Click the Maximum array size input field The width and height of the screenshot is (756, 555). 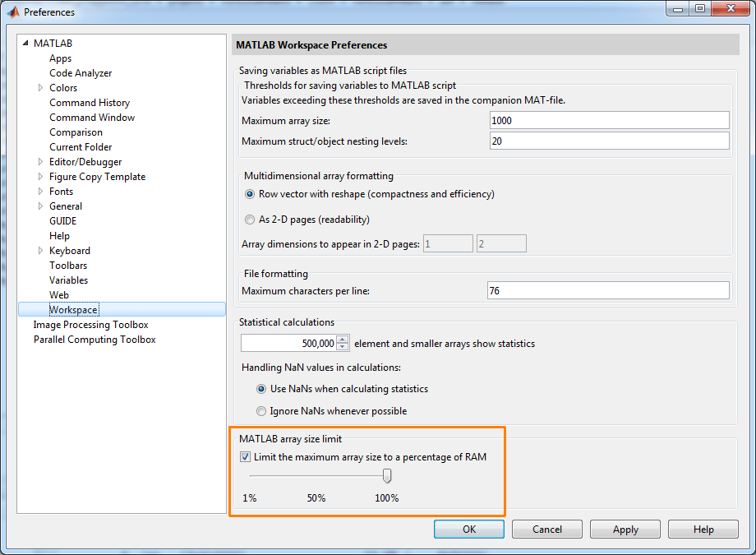click(609, 119)
